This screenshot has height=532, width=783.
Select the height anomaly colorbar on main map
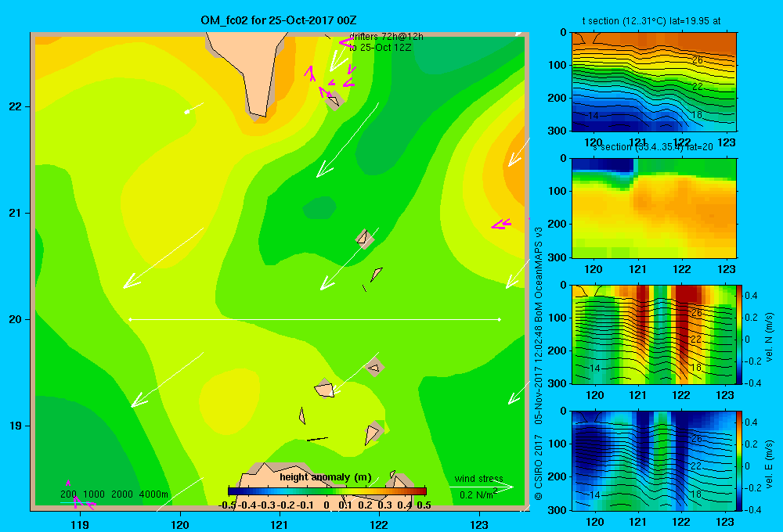(327, 491)
